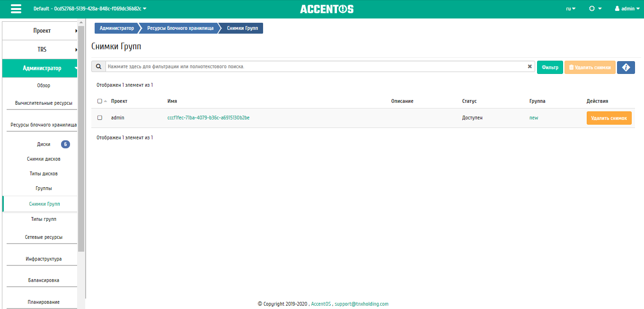Open the admin user menu

627,9
